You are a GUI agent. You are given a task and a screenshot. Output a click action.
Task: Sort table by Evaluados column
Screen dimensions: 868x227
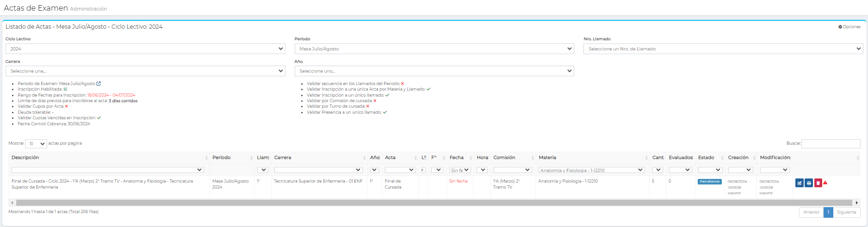(x=681, y=158)
